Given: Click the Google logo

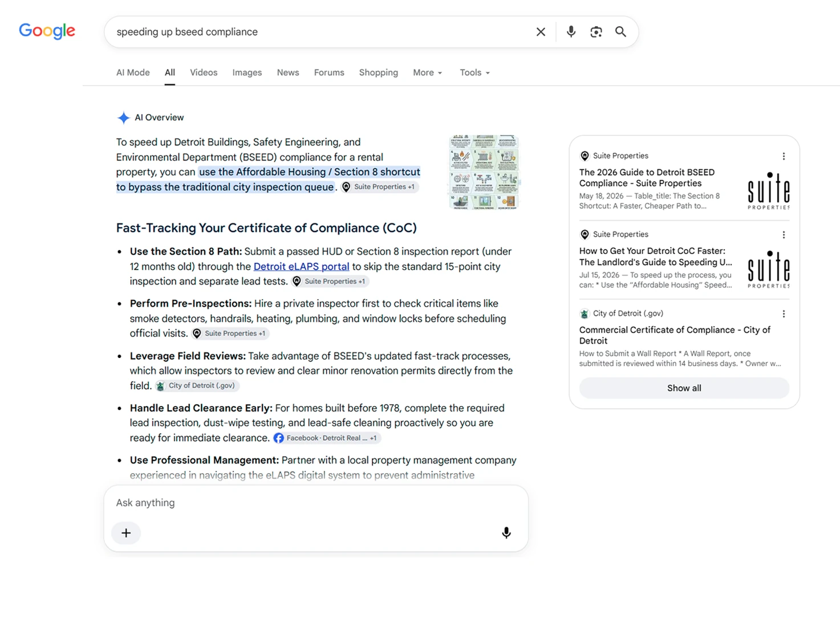Looking at the screenshot, I should click(47, 31).
